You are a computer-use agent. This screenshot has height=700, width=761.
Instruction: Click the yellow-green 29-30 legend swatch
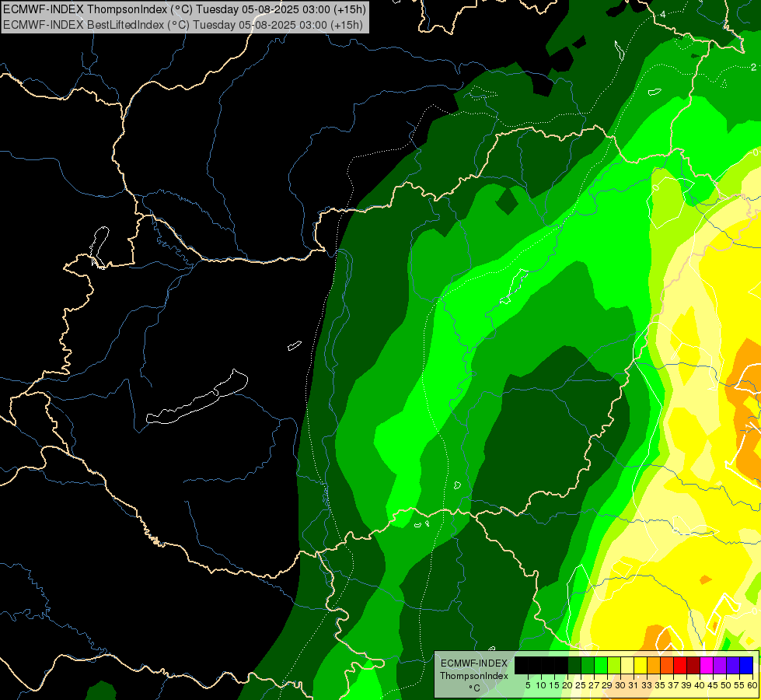tap(614, 665)
